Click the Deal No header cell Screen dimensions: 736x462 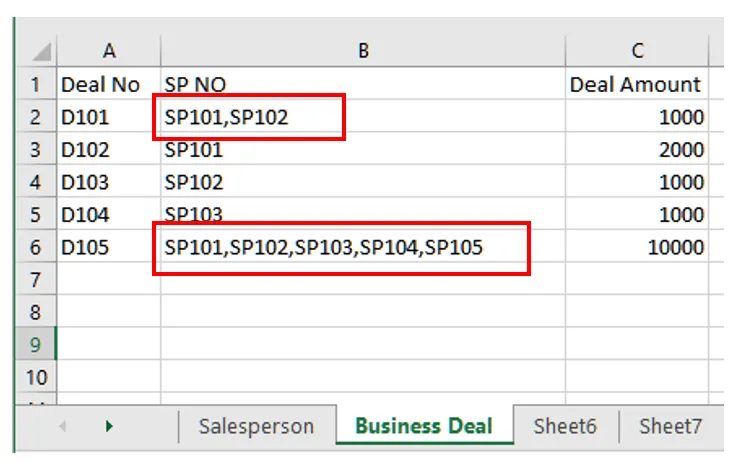pos(101,84)
